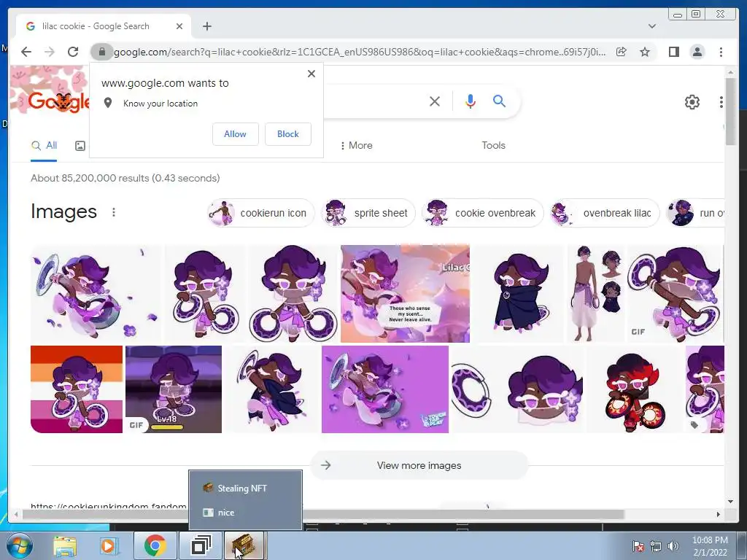Open the search Tools options
747x560 pixels.
click(493, 145)
